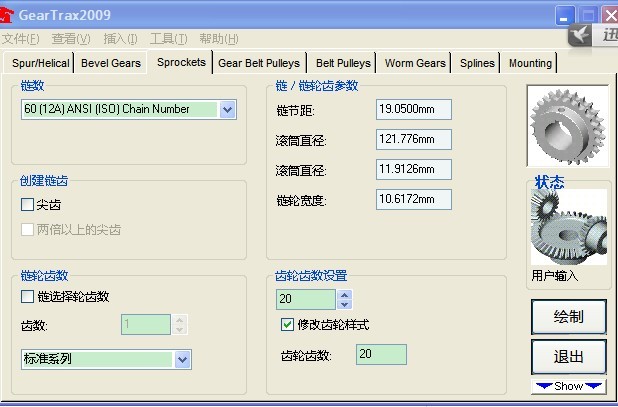The width and height of the screenshot is (618, 407).
Task: Toggle the 两倍以上的尖齿 checkbox
Action: pos(27,229)
